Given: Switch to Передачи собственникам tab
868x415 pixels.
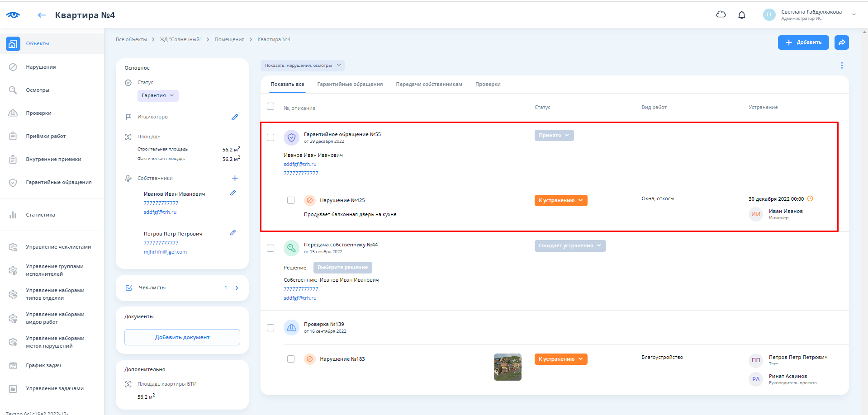Looking at the screenshot, I should pyautogui.click(x=429, y=85).
